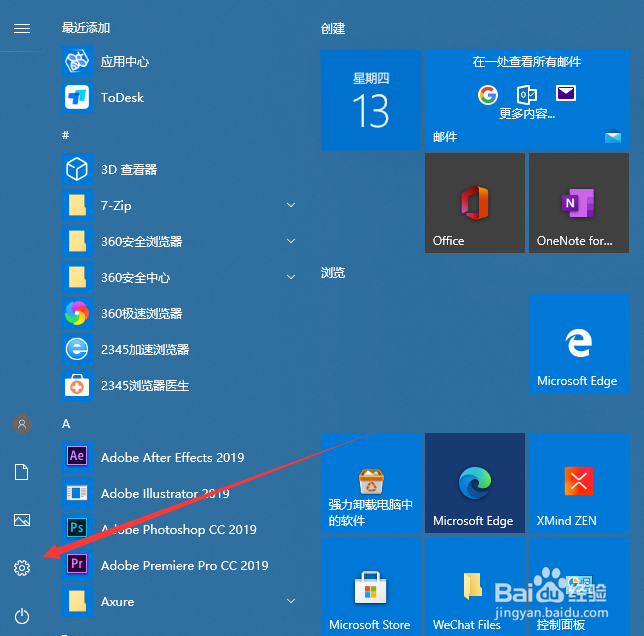This screenshot has width=644, height=636.
Task: Open 强力卸载电脑中的软件 tile
Action: pos(371,483)
